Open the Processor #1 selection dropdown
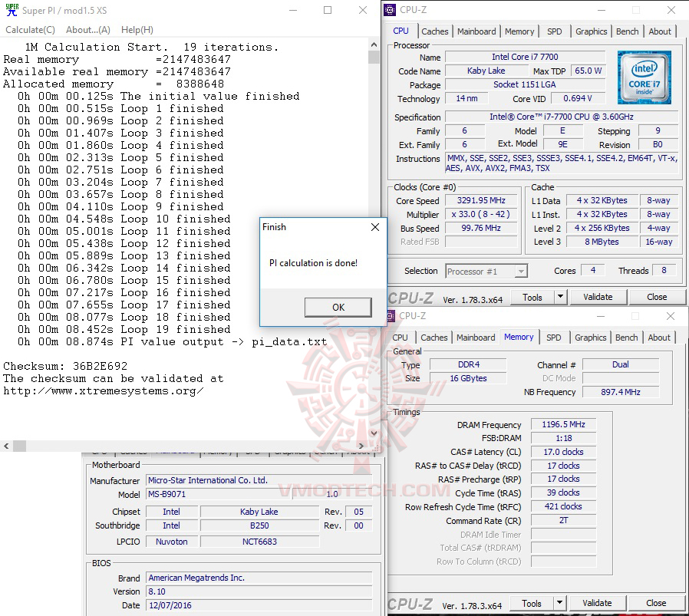Image resolution: width=689 pixels, height=616 pixels. (x=486, y=272)
